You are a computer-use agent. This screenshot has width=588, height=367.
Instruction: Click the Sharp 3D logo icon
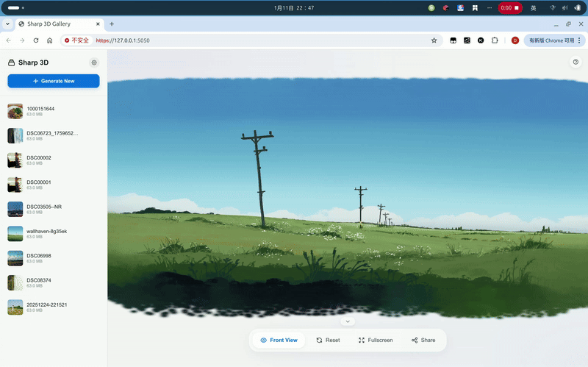tap(11, 63)
